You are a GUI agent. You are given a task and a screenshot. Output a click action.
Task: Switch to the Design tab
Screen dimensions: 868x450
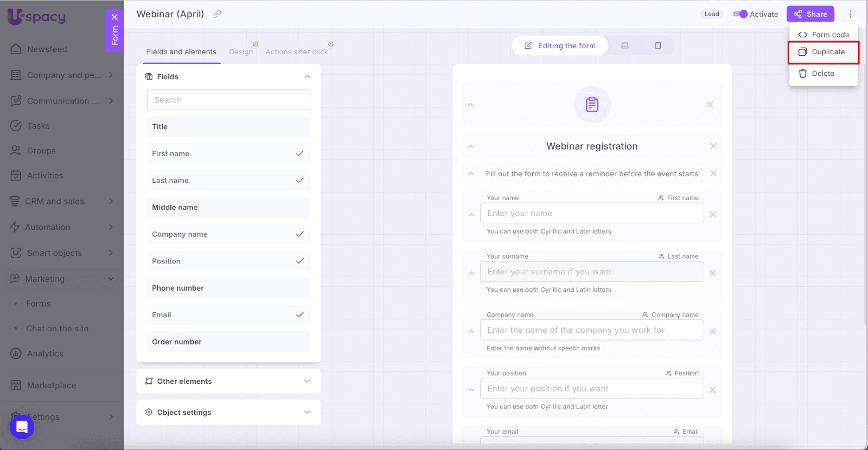[241, 52]
